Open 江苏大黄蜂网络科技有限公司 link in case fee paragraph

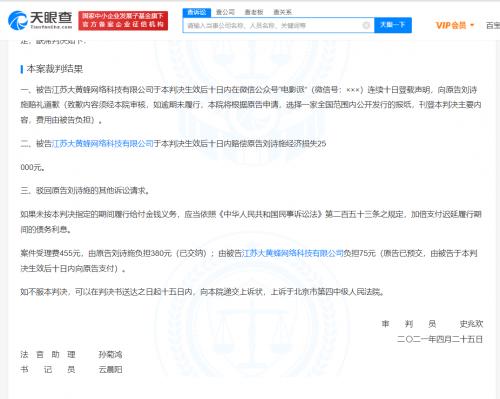coord(292,253)
